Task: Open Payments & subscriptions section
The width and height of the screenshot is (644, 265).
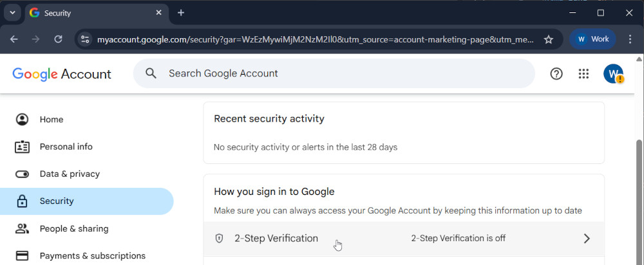Action: 92,256
